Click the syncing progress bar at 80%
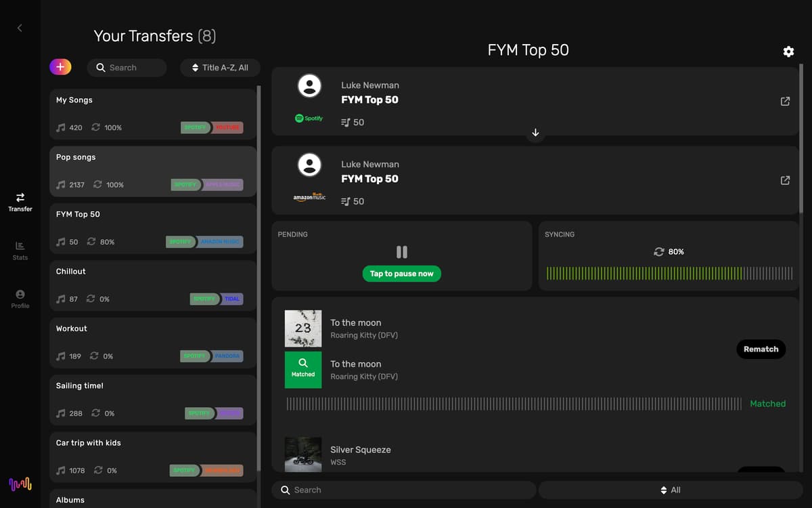Viewport: 812px width, 508px height. pyautogui.click(x=669, y=274)
